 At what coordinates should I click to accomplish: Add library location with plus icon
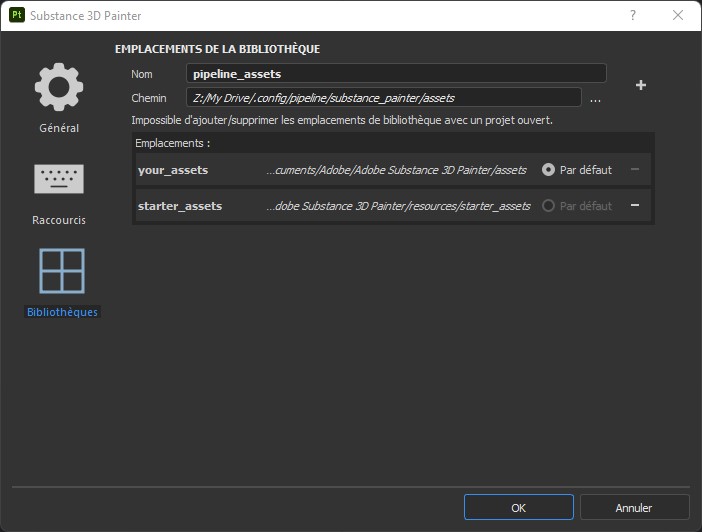pos(641,85)
